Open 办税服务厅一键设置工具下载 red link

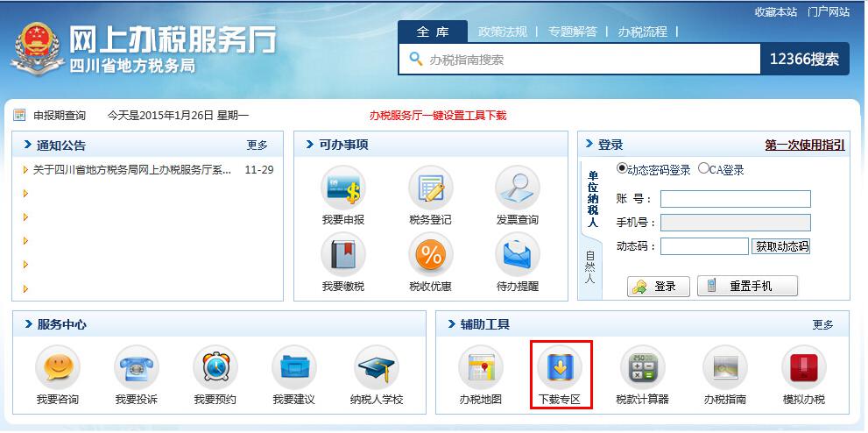pos(438,115)
